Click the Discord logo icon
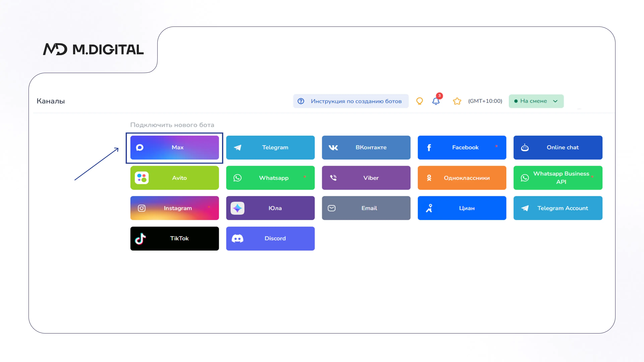Image resolution: width=644 pixels, height=362 pixels. pyautogui.click(x=237, y=239)
